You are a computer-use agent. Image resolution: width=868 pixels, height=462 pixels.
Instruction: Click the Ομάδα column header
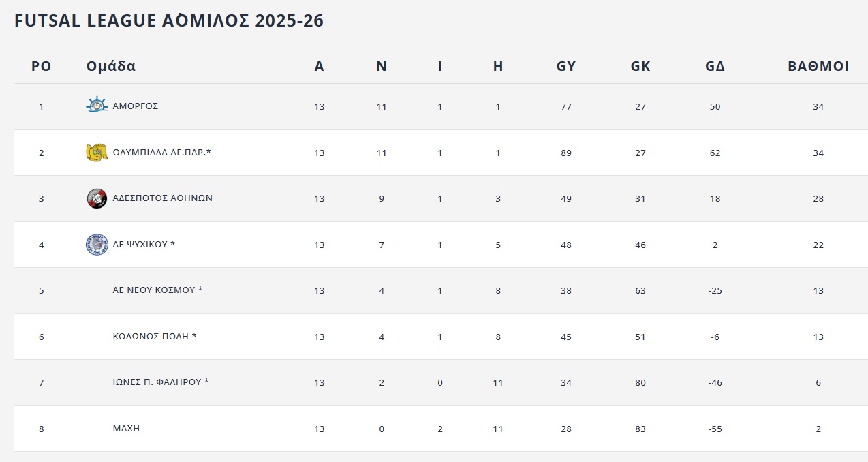[111, 66]
